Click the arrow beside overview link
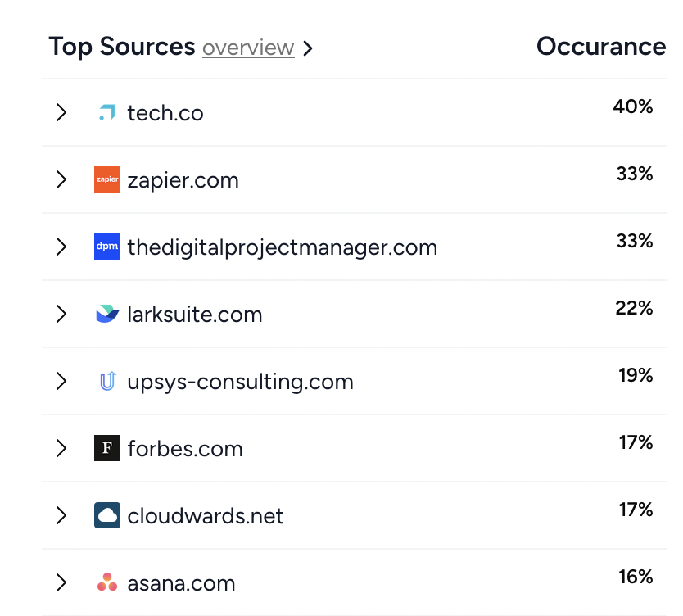Viewport: 683px width, 616px height. (308, 48)
